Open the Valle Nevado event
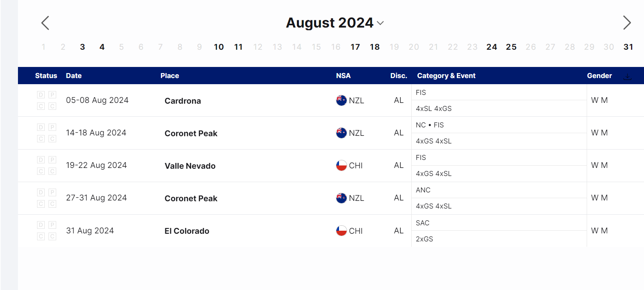Viewport: 644px width, 290px height. pyautogui.click(x=190, y=166)
